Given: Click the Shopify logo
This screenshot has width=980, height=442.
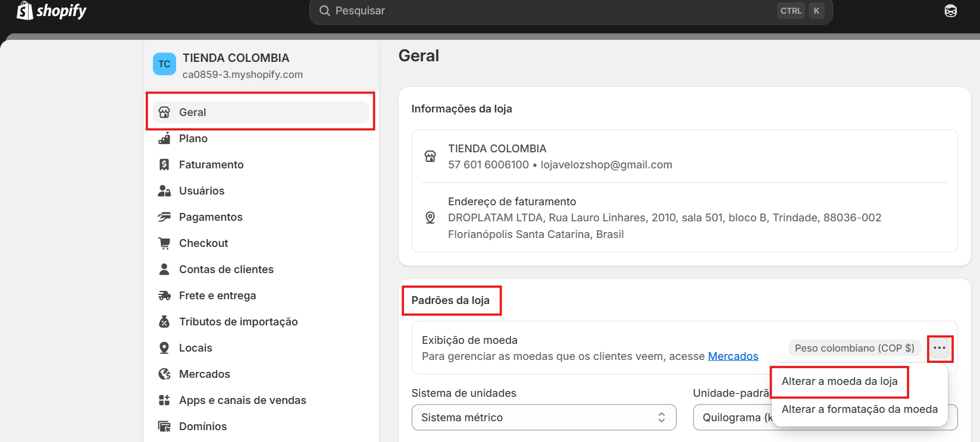Looking at the screenshot, I should click(x=51, y=11).
